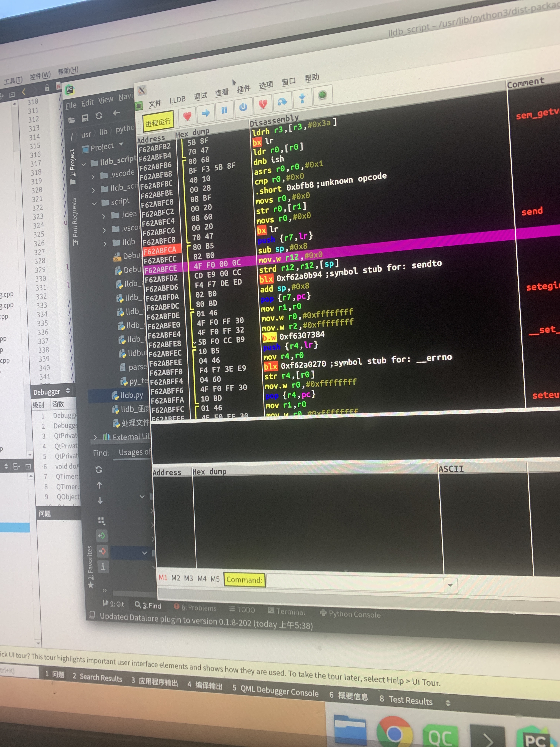
Task: Click the green circle icon in toolbar
Action: pos(322,95)
